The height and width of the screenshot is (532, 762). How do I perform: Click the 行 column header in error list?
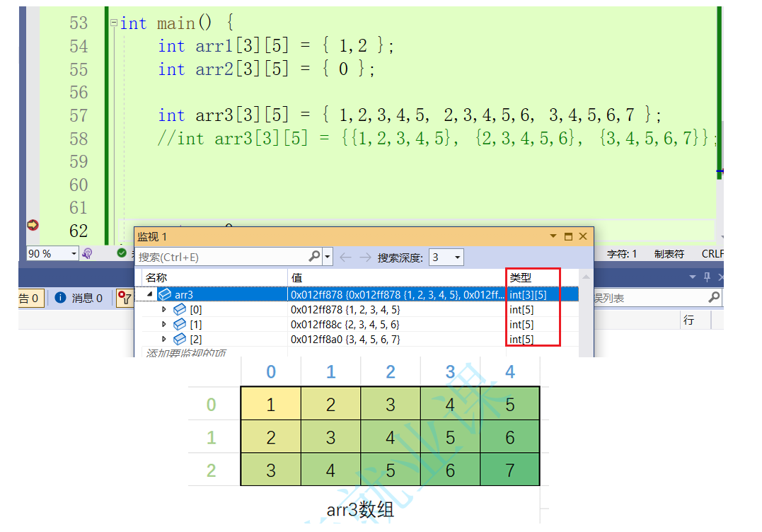click(688, 320)
